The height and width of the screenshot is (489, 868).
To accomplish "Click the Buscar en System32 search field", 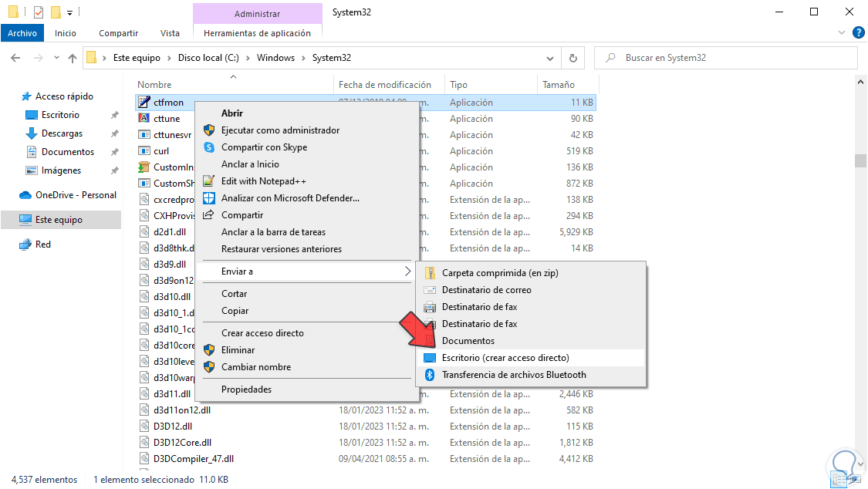I will tap(726, 58).
